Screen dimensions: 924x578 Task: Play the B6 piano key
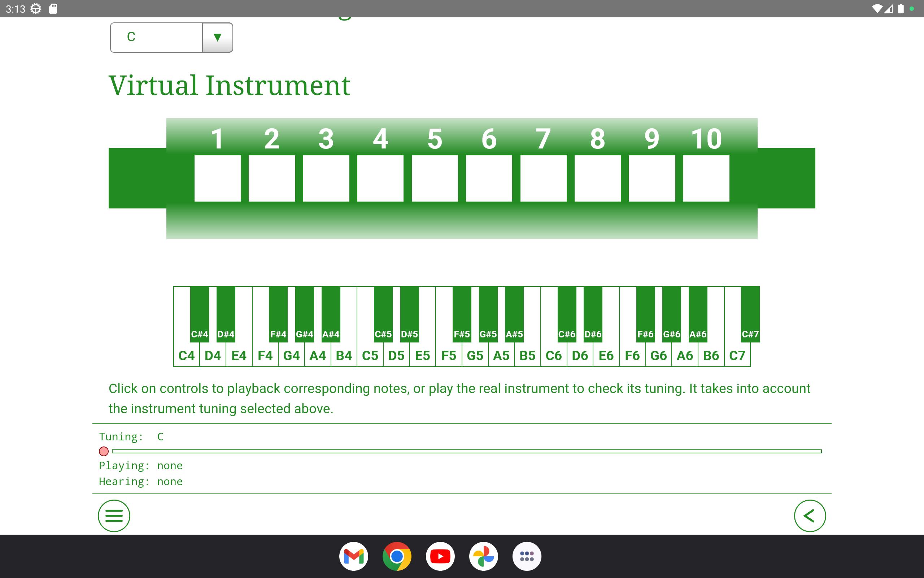[x=711, y=355]
